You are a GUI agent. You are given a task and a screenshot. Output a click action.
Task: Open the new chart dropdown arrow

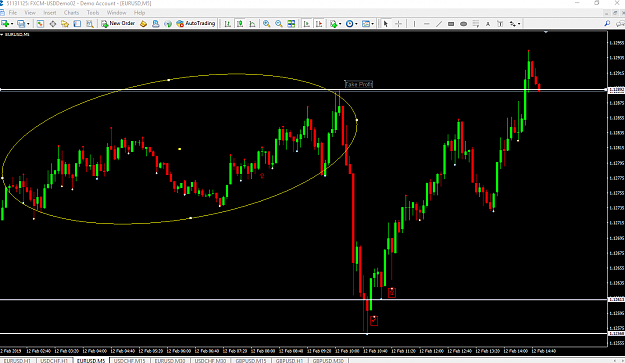click(x=12, y=24)
